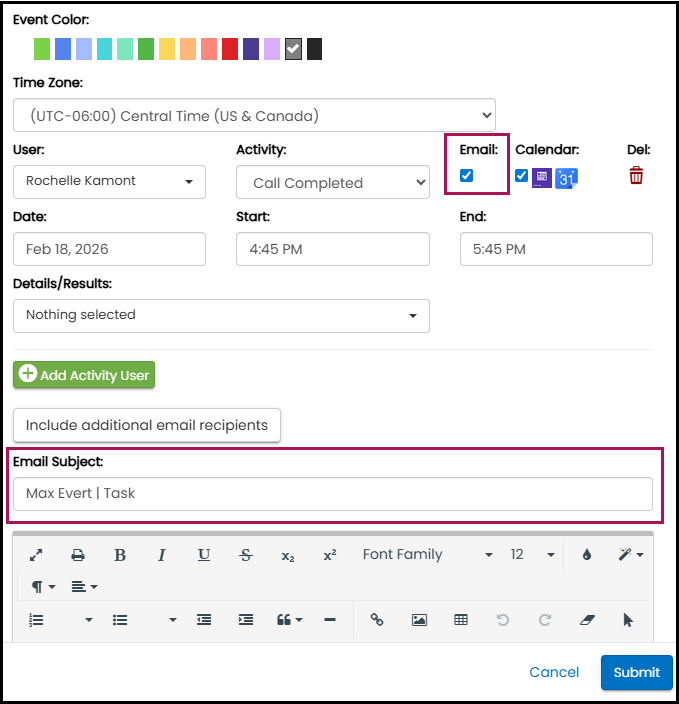679x704 pixels.
Task: Apply strikethrough formatting
Action: [246, 555]
